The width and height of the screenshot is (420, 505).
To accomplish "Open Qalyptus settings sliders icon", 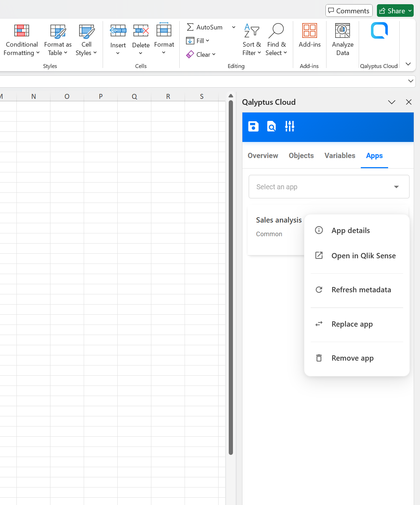I will pyautogui.click(x=289, y=126).
